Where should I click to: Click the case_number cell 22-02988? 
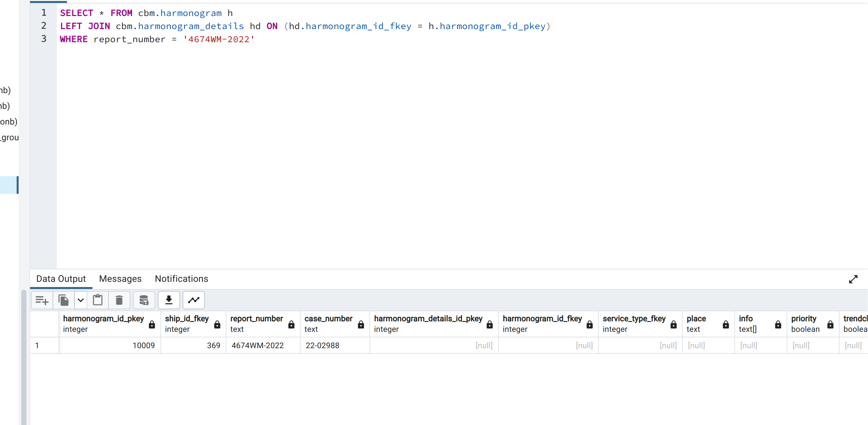pyautogui.click(x=322, y=346)
